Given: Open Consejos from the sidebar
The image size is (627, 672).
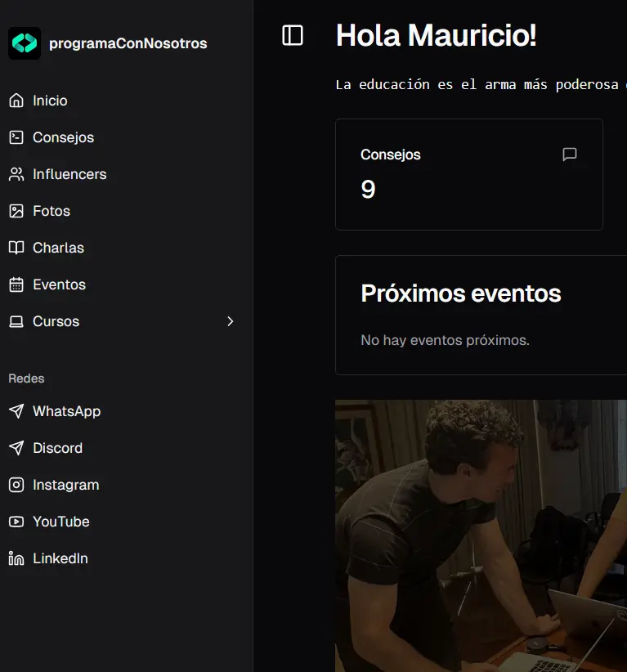Looking at the screenshot, I should coord(63,137).
